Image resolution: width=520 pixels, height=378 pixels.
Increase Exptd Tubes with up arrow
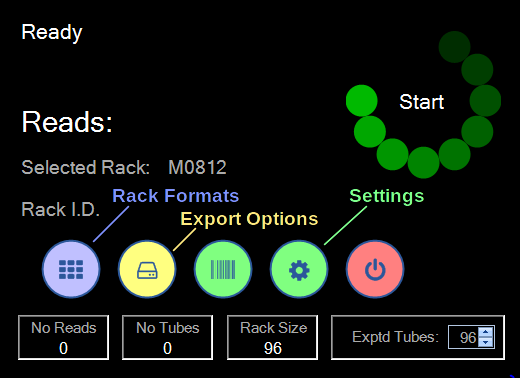click(x=486, y=332)
